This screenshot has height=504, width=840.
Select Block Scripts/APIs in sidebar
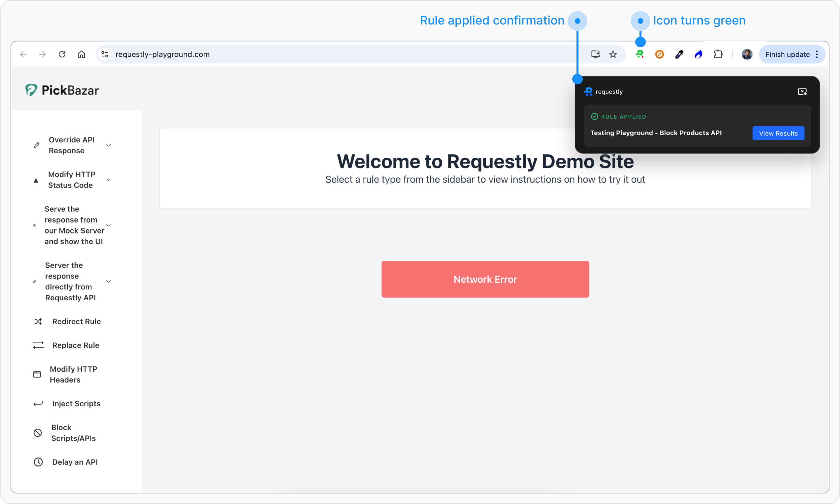click(73, 433)
